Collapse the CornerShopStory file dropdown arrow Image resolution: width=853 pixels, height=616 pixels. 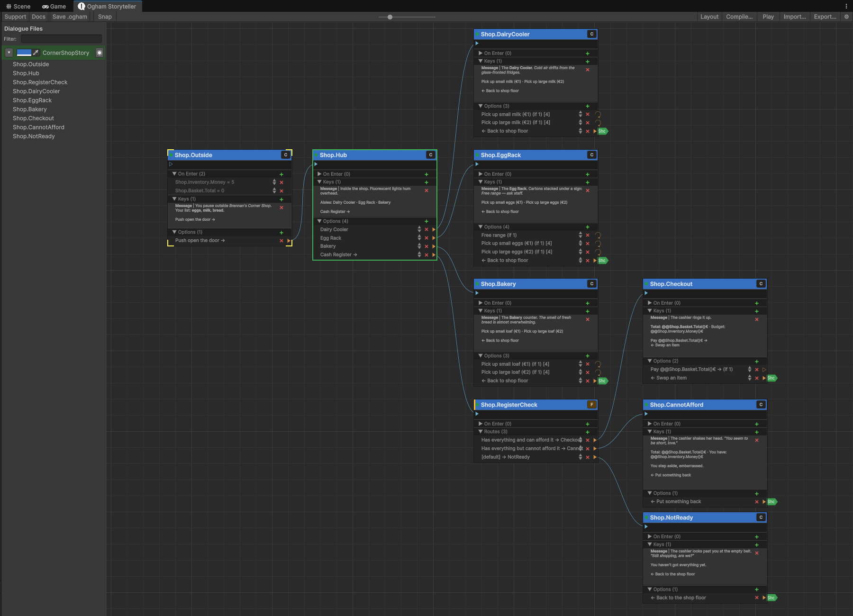pyautogui.click(x=9, y=53)
